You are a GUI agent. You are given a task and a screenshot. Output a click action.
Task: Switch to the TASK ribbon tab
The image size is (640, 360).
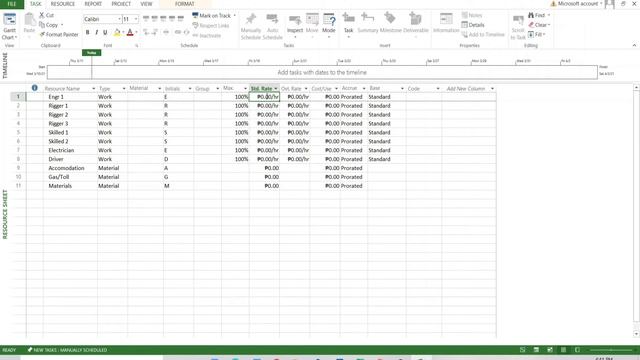(36, 4)
